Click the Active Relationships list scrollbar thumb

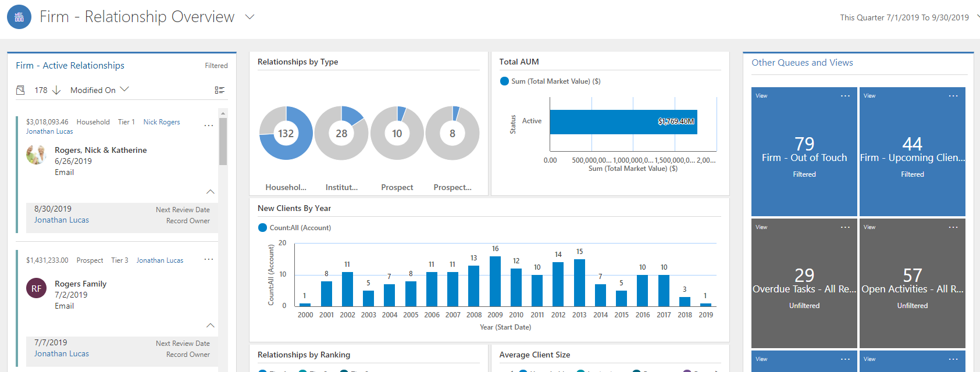pos(223,141)
